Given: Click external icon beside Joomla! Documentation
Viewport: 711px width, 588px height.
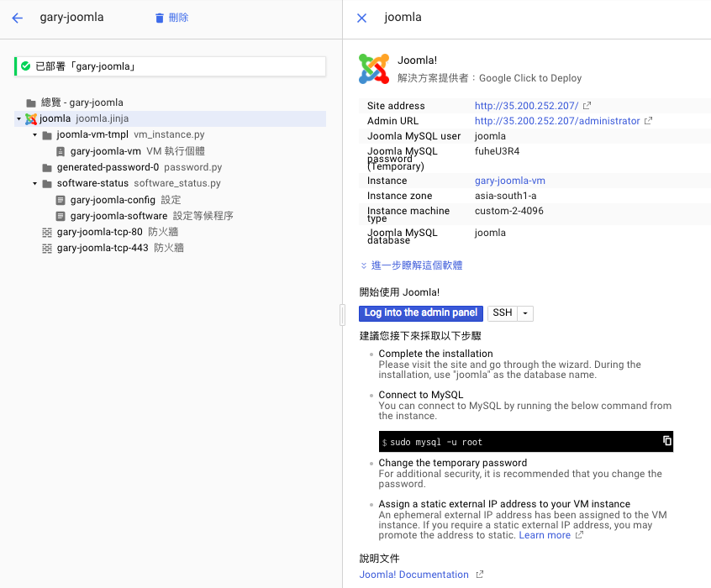Looking at the screenshot, I should pyautogui.click(x=479, y=575).
